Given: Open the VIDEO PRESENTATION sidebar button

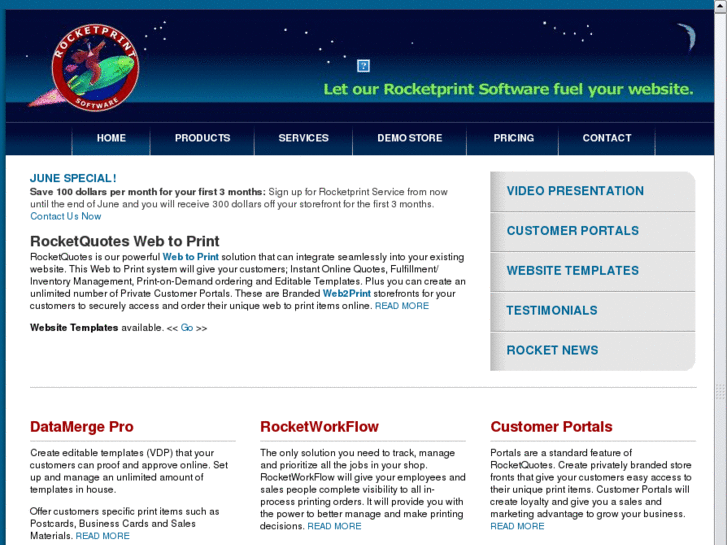Looking at the screenshot, I should [593, 192].
